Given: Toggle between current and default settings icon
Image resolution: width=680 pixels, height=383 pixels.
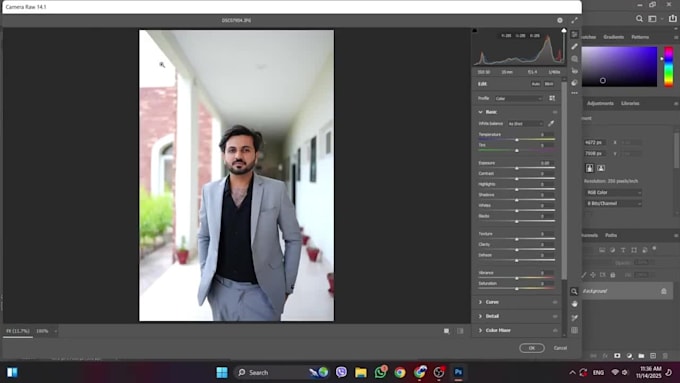Looking at the screenshot, I should [460, 331].
